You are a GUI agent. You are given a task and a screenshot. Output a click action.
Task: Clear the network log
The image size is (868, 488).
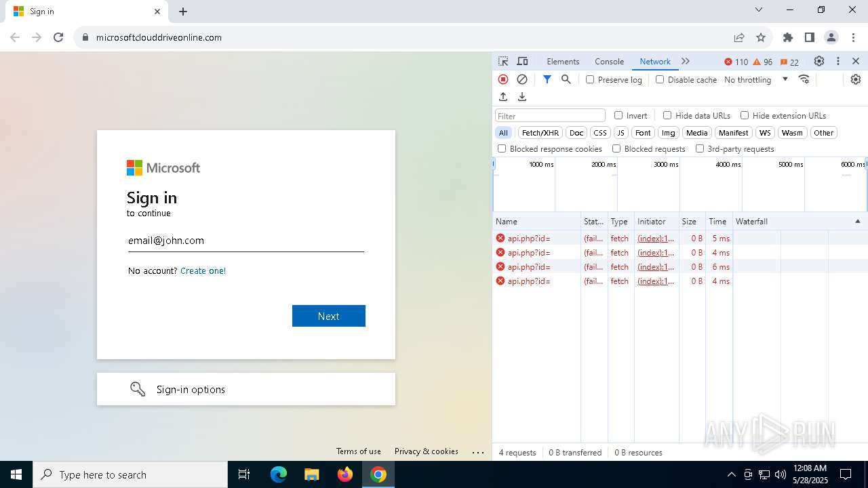pos(522,79)
